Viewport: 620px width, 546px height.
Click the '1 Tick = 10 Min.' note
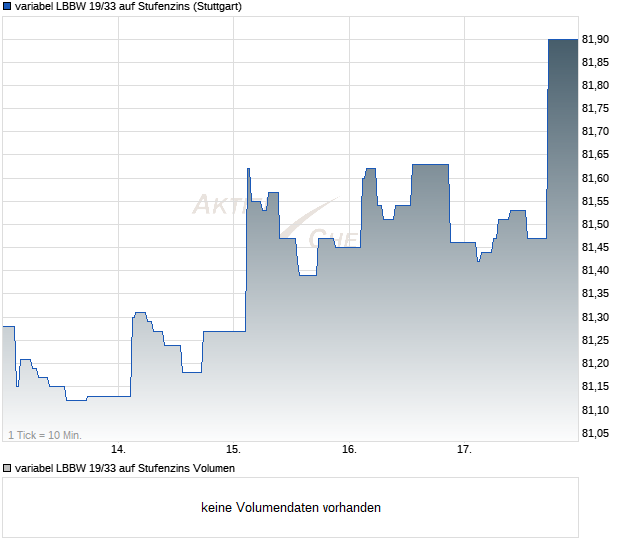[45, 435]
